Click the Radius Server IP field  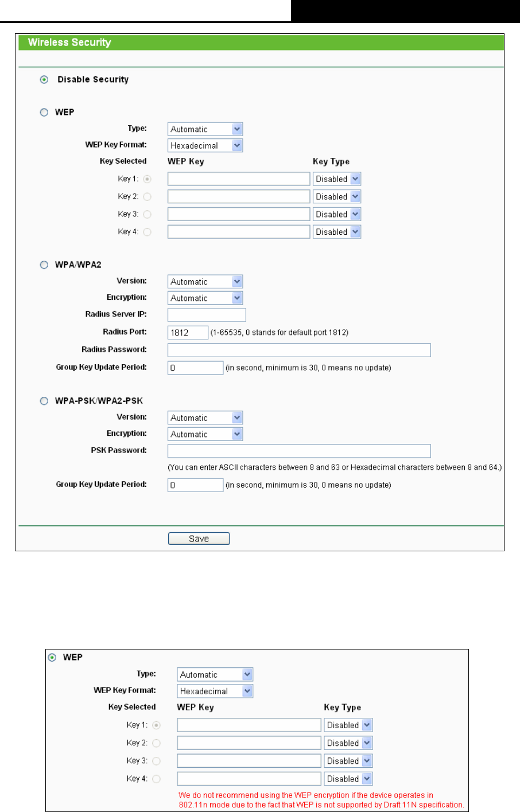pos(207,315)
